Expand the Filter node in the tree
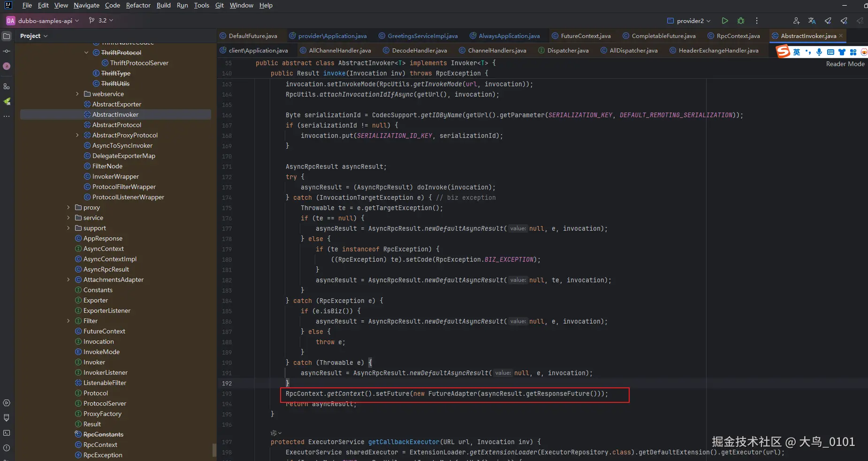The image size is (868, 461). (69, 321)
